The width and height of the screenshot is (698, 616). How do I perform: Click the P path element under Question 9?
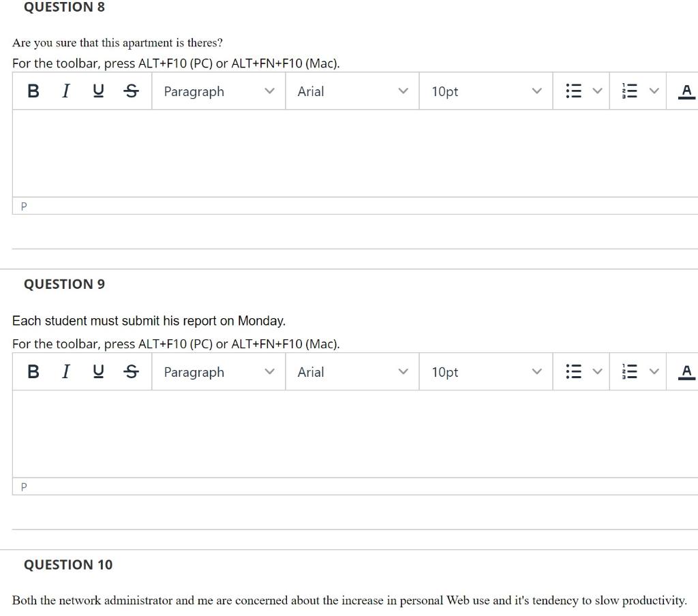pos(24,487)
